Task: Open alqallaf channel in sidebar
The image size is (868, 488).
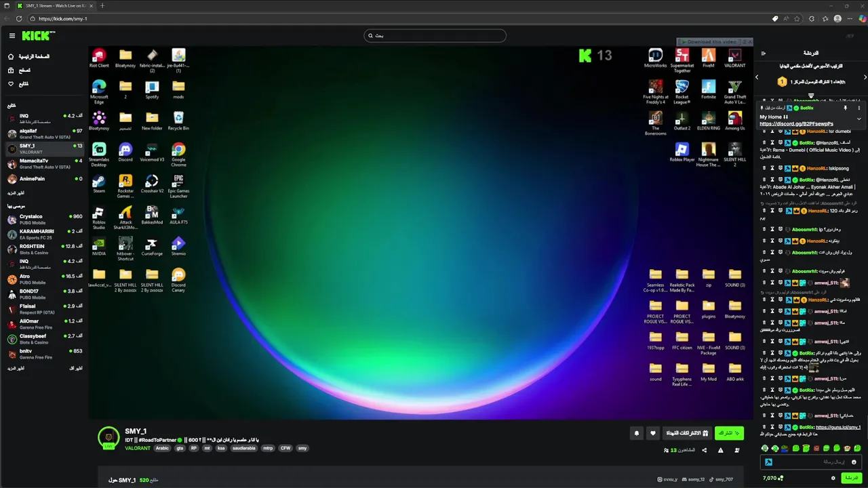Action: coord(44,133)
